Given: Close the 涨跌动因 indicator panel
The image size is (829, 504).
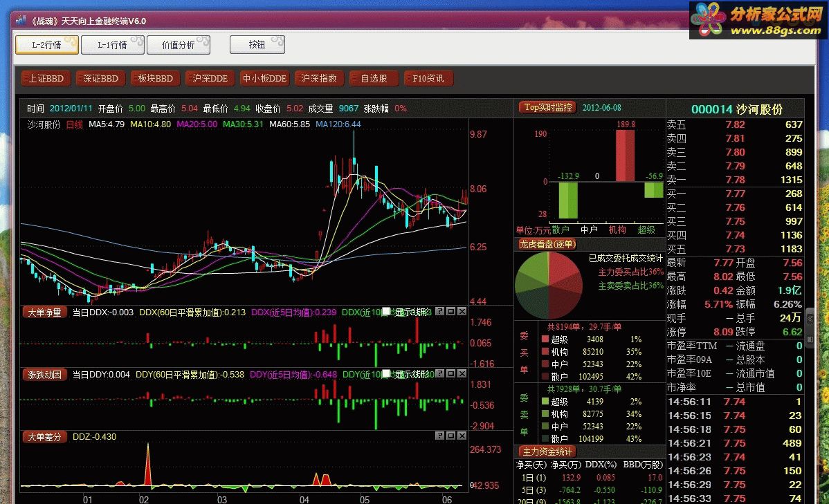Looking at the screenshot, I should [462, 373].
